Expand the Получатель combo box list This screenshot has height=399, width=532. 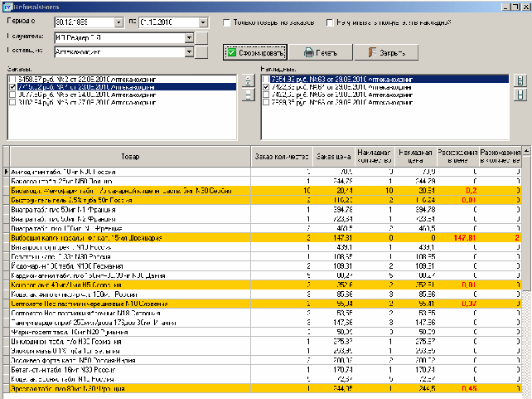(x=189, y=37)
